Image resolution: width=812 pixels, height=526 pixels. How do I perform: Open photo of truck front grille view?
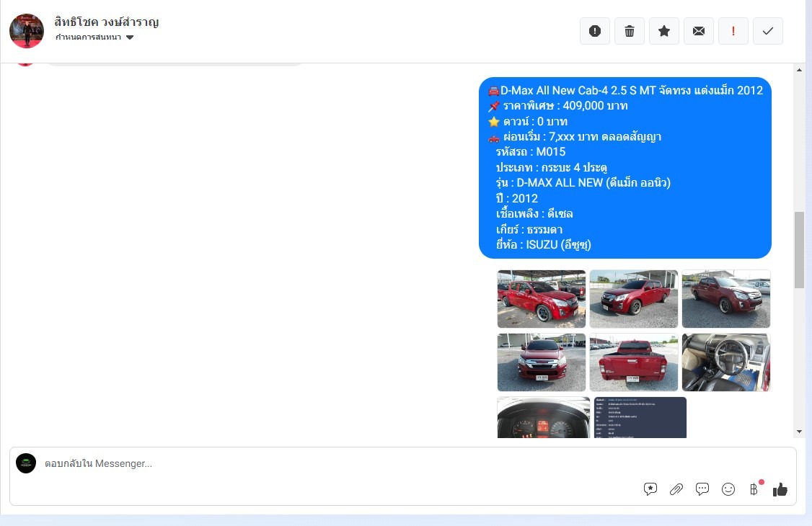[542, 362]
